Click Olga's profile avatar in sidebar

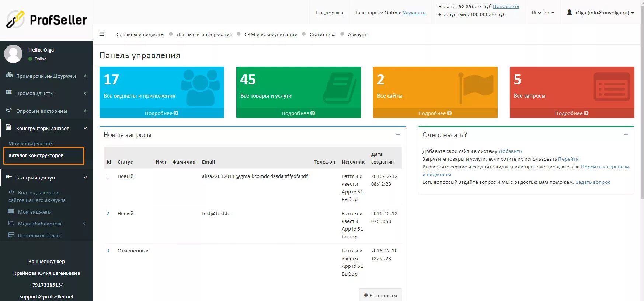coord(13,54)
